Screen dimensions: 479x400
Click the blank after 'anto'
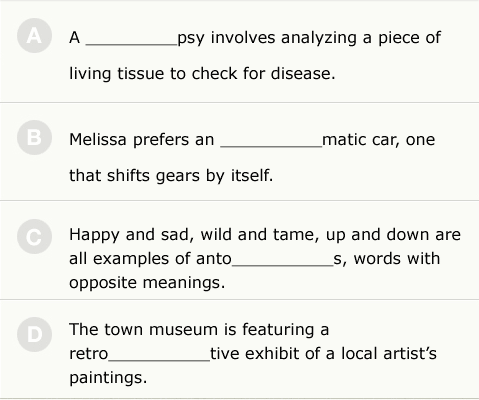(x=282, y=263)
